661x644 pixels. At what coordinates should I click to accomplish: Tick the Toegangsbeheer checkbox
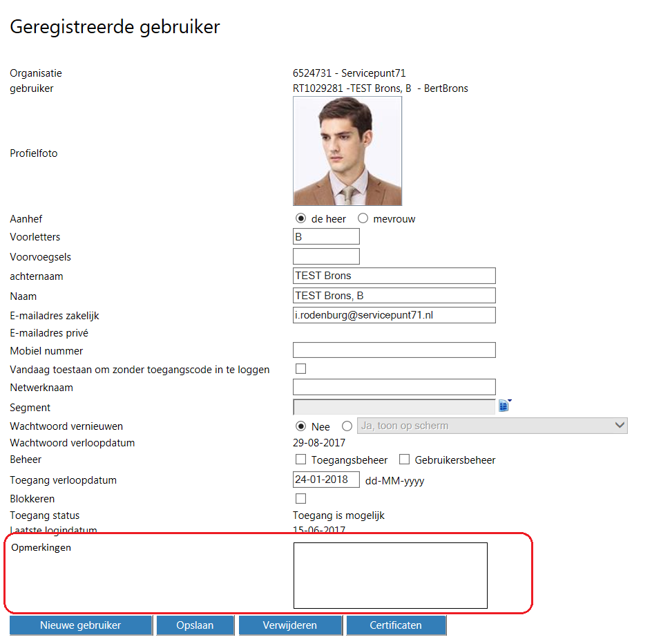click(300, 460)
